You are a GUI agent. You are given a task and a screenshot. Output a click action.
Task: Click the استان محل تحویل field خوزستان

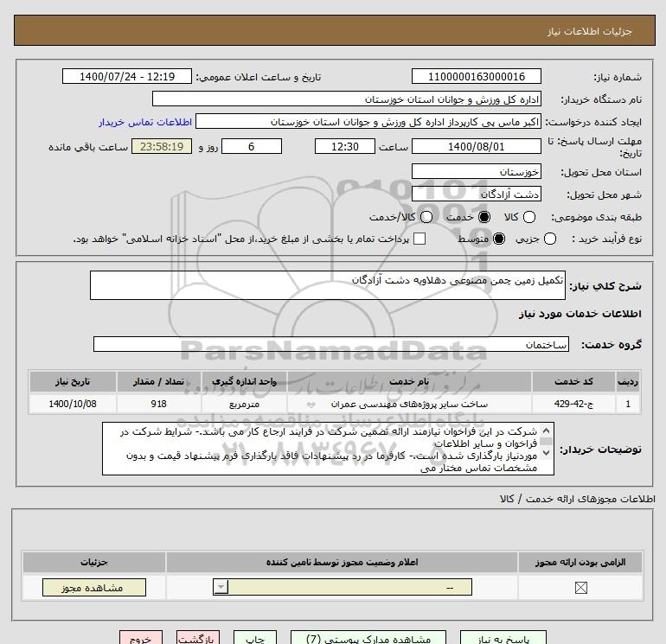pos(476,172)
